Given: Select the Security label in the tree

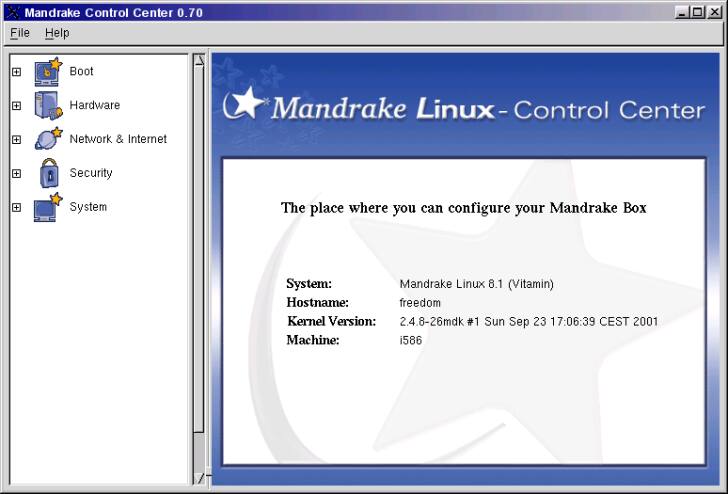Looking at the screenshot, I should [91, 173].
